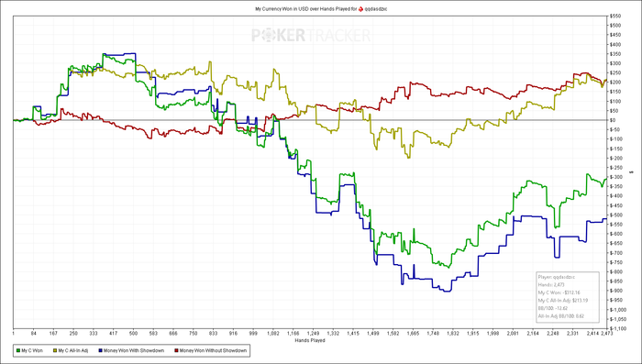Click the red Money Won Without Showdown swatch
The image size is (642, 364).
coord(176,350)
